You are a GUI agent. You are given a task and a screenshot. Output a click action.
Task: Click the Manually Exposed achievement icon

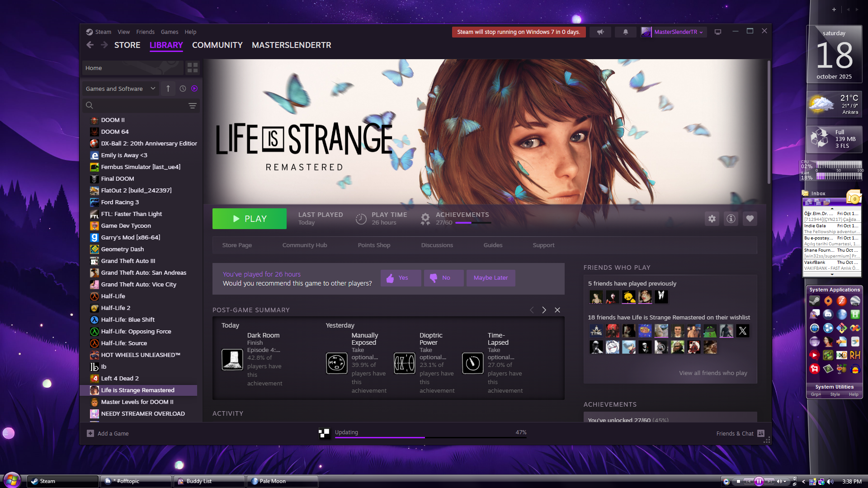(x=337, y=363)
